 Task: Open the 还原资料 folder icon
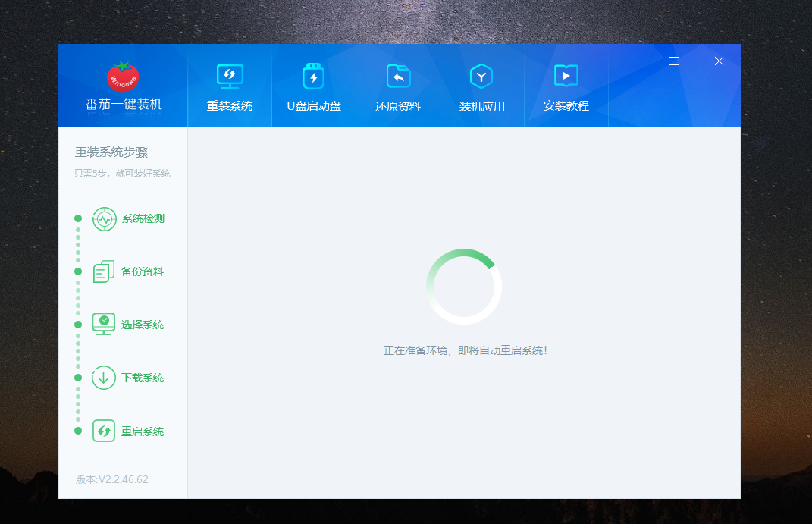[x=398, y=76]
